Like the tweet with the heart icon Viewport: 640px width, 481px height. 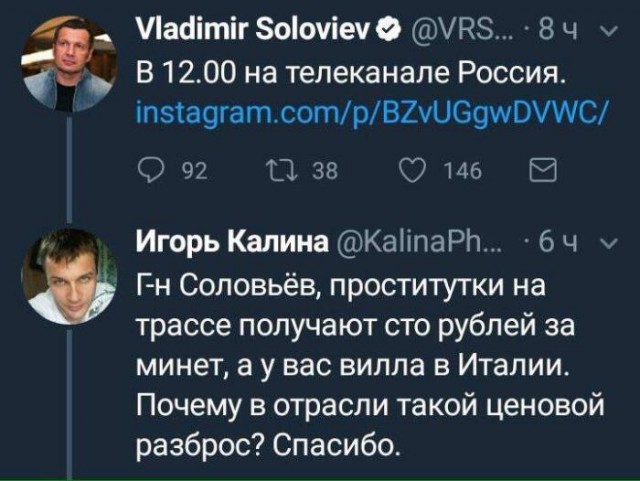pos(411,173)
